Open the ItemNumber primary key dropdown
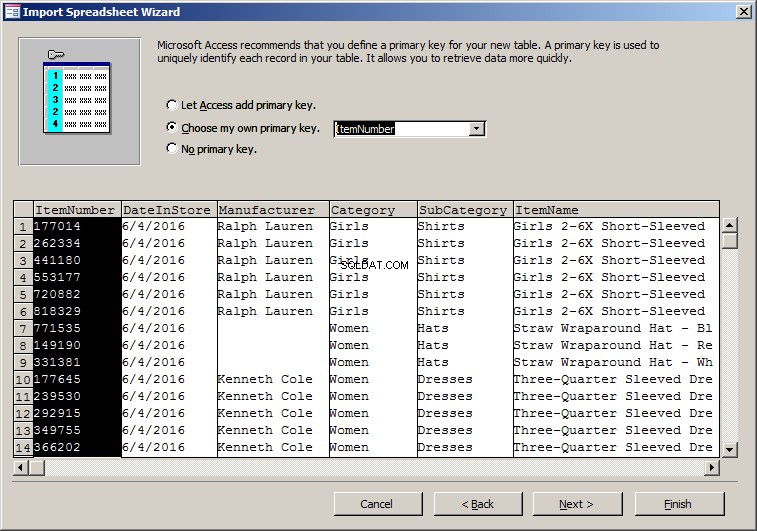Viewport: 757px width, 531px height. (x=477, y=129)
